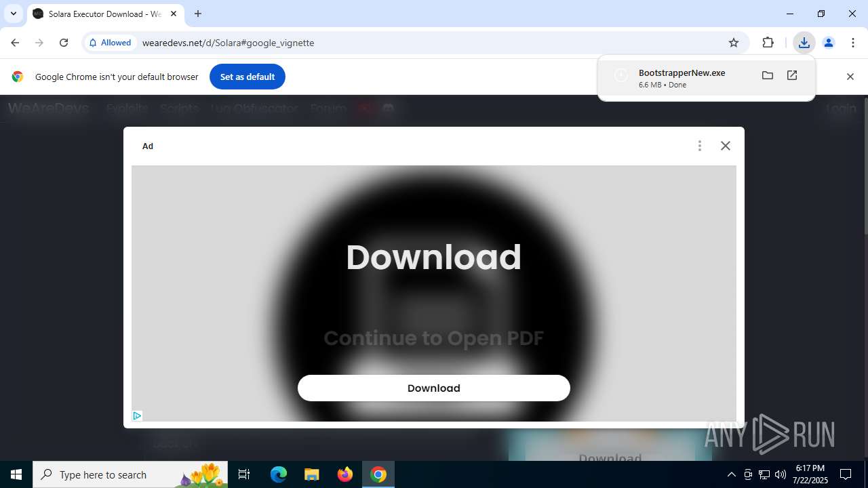The height and width of the screenshot is (488, 868).
Task: Open BootstrapperNew.exe with the launch icon
Action: point(792,75)
